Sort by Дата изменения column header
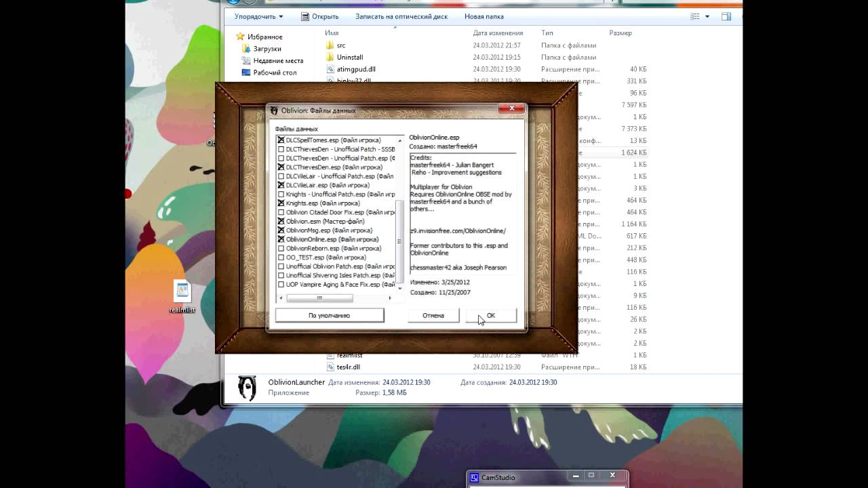Image resolution: width=868 pixels, height=488 pixels. point(498,33)
